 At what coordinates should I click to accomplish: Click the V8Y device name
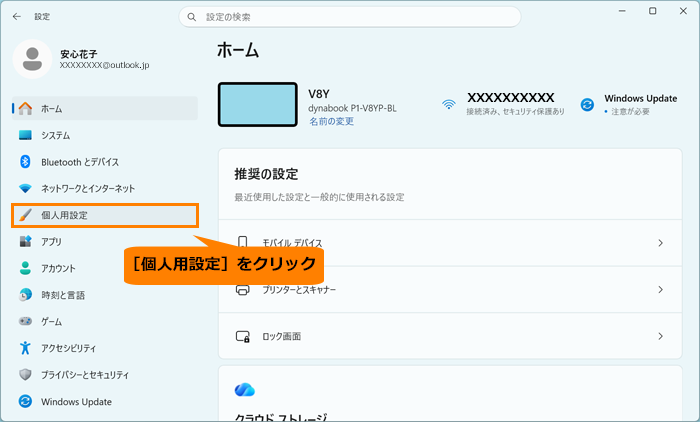click(319, 94)
